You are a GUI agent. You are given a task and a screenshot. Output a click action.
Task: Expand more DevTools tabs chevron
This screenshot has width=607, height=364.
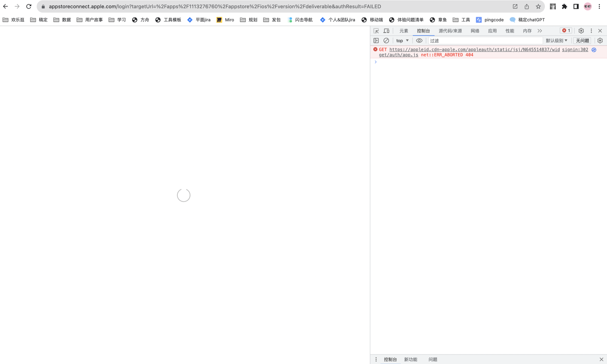tap(539, 31)
